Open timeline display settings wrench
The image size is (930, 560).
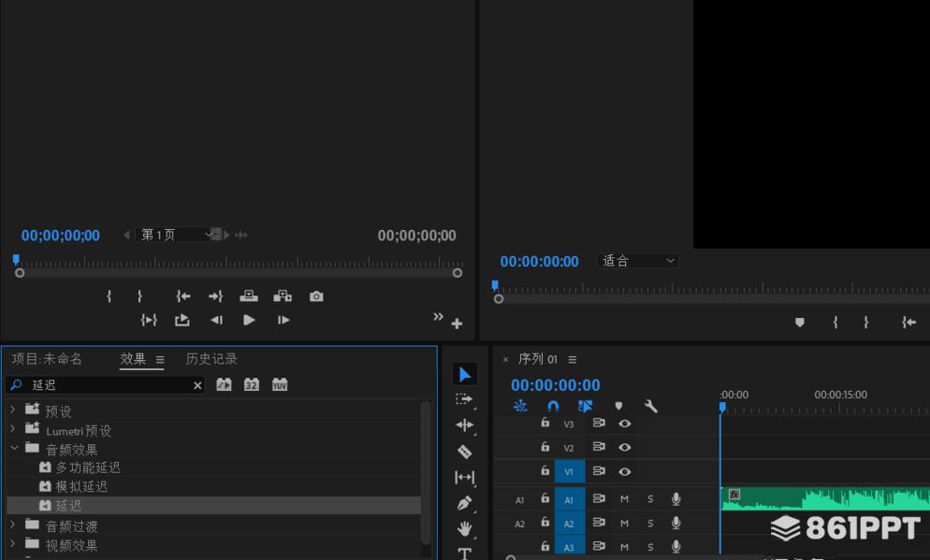[x=650, y=406]
